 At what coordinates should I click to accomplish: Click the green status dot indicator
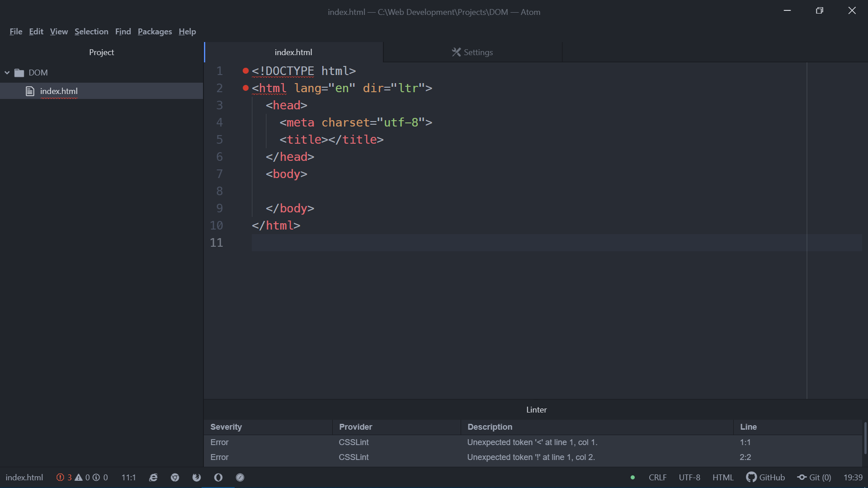click(632, 478)
